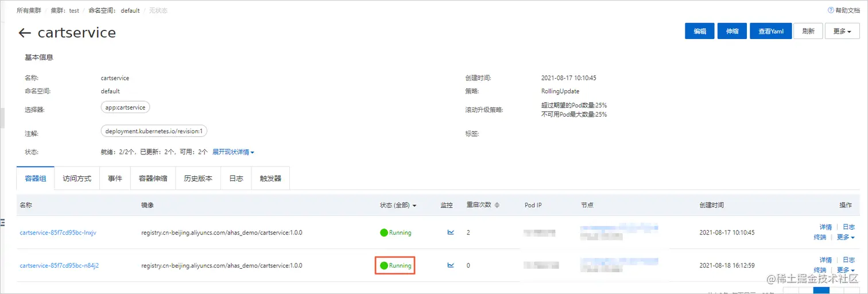The image size is (868, 294).
Task: Open the 触发器 tab
Action: [270, 179]
